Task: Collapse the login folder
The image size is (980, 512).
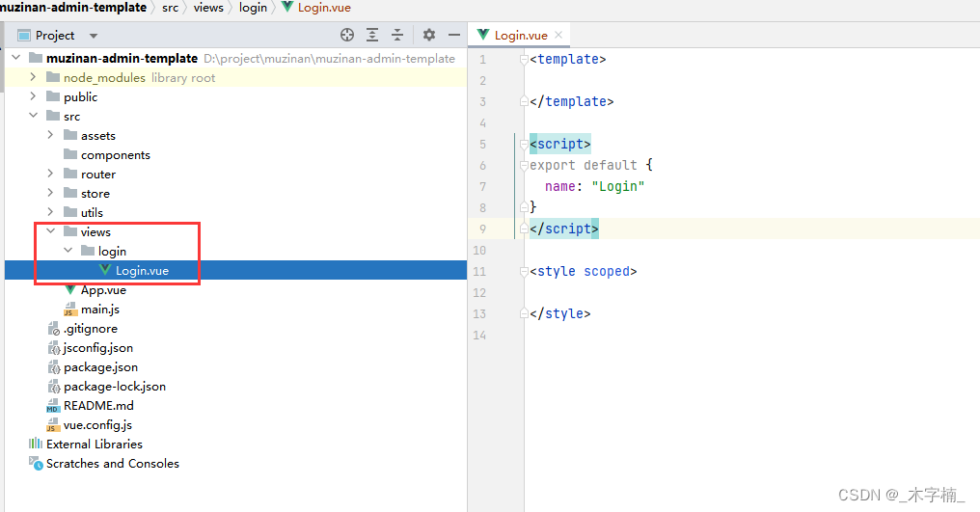Action: click(x=68, y=251)
